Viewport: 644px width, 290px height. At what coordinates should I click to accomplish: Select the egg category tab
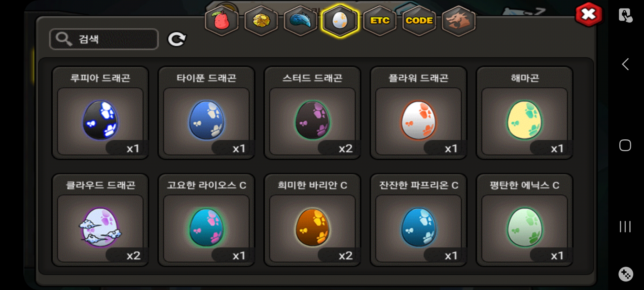pos(340,21)
